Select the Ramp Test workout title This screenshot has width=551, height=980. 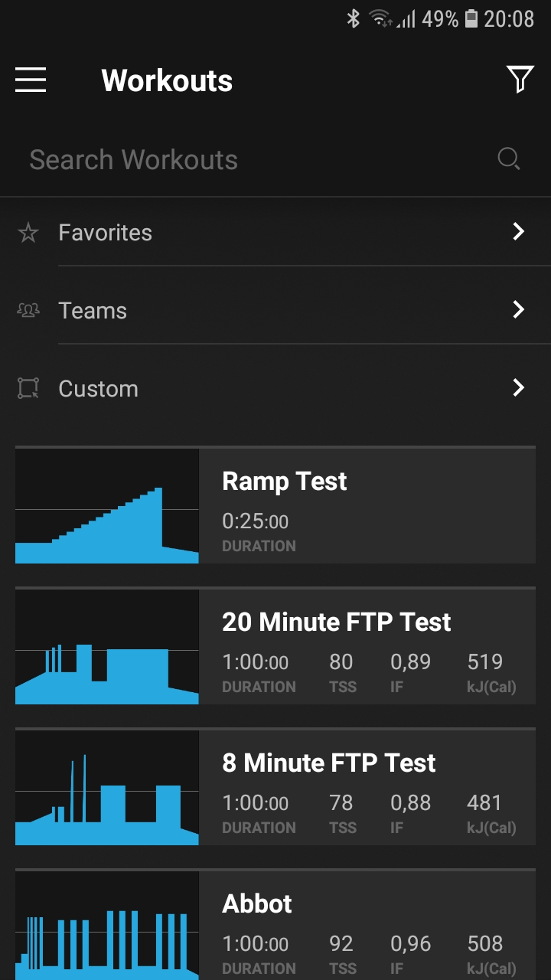pyautogui.click(x=285, y=482)
